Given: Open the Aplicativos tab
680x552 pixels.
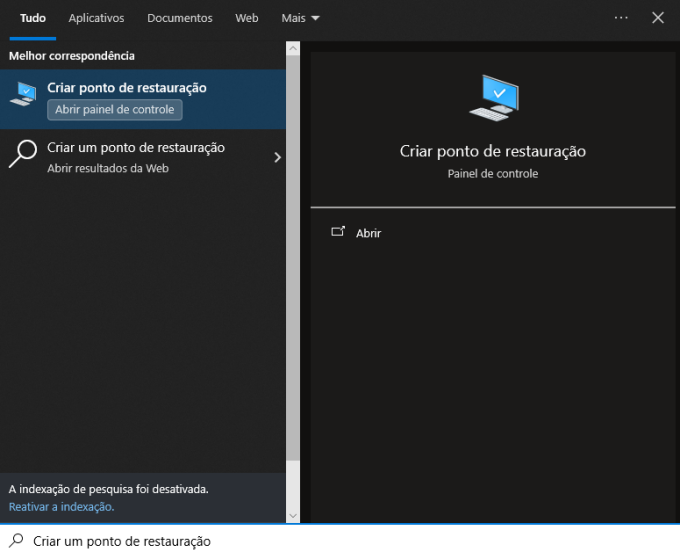Looking at the screenshot, I should click(x=96, y=18).
